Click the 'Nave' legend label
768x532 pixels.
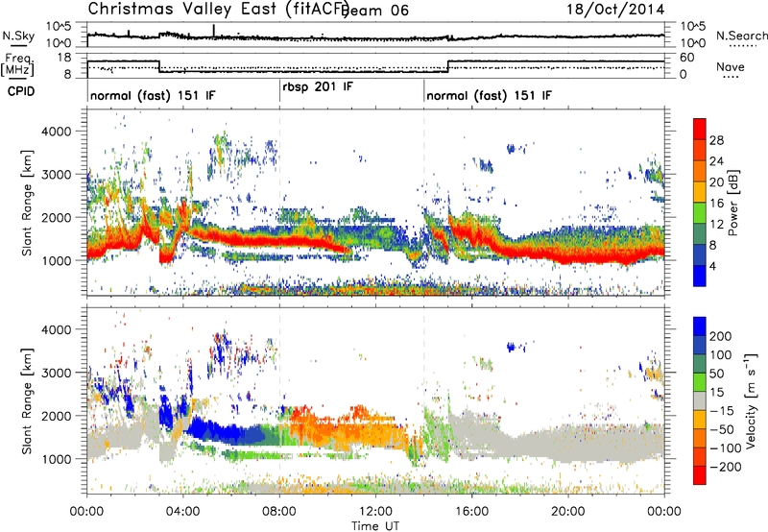point(731,66)
